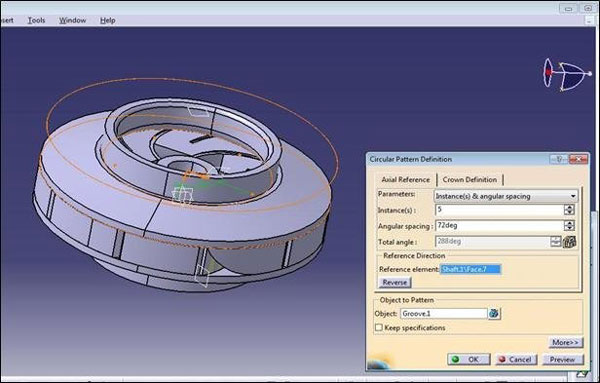Switch to the Crown Definition tab

(x=470, y=179)
